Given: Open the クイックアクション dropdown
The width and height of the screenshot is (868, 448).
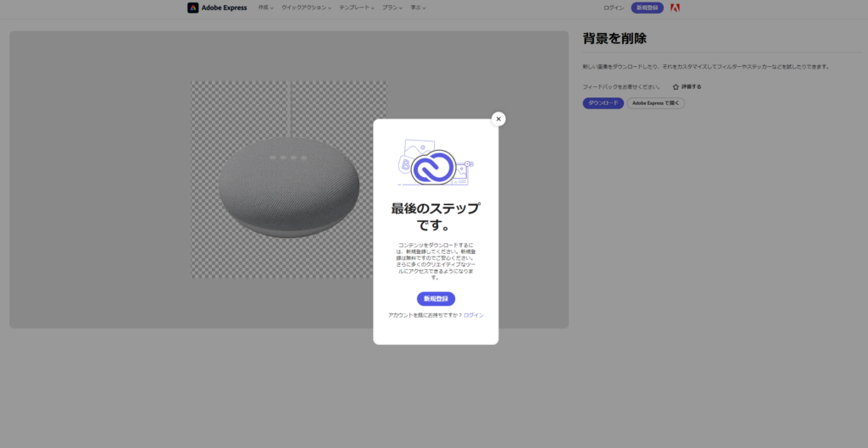Looking at the screenshot, I should pos(306,8).
